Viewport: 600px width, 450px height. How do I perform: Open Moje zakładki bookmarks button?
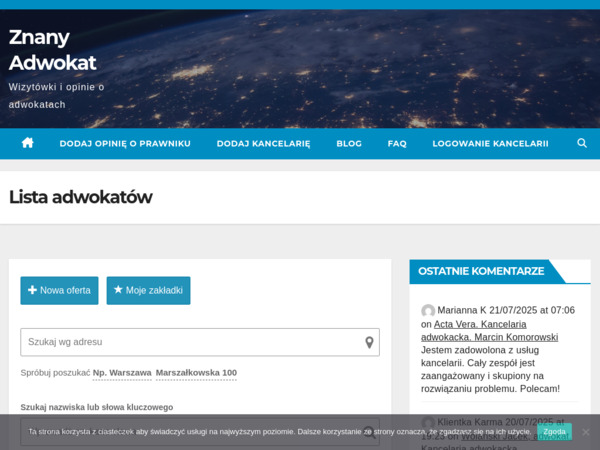click(x=148, y=290)
